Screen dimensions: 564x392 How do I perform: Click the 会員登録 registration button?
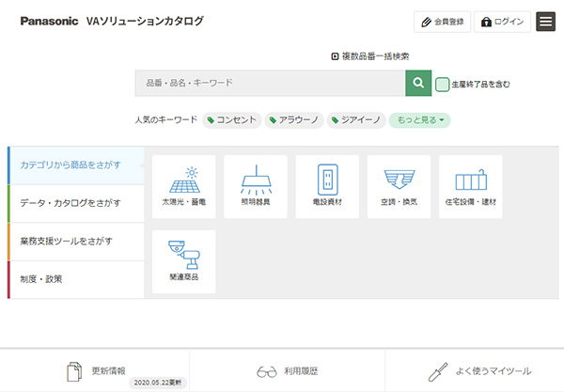(442, 21)
